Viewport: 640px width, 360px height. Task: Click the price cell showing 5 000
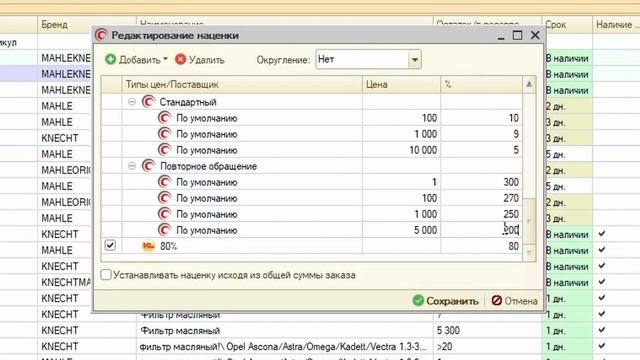[401, 230]
